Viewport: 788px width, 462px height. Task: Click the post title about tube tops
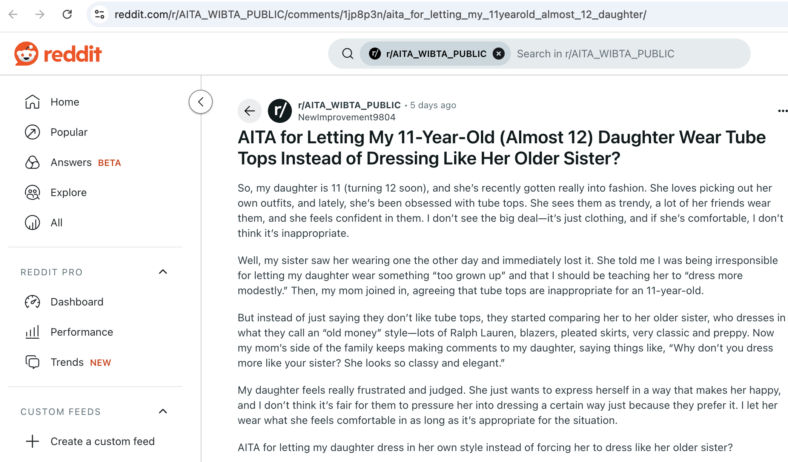click(x=502, y=148)
